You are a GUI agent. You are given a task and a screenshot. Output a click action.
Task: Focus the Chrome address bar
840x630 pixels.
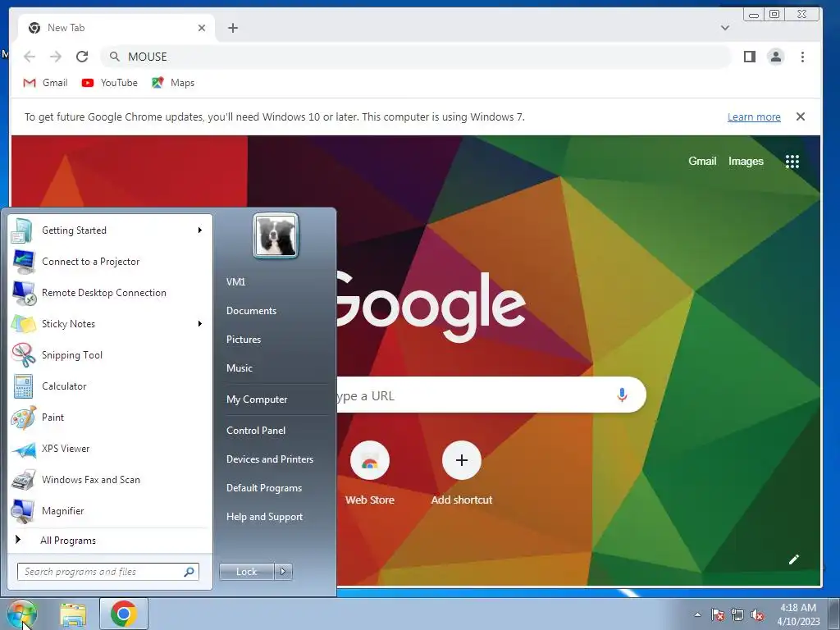click(416, 57)
